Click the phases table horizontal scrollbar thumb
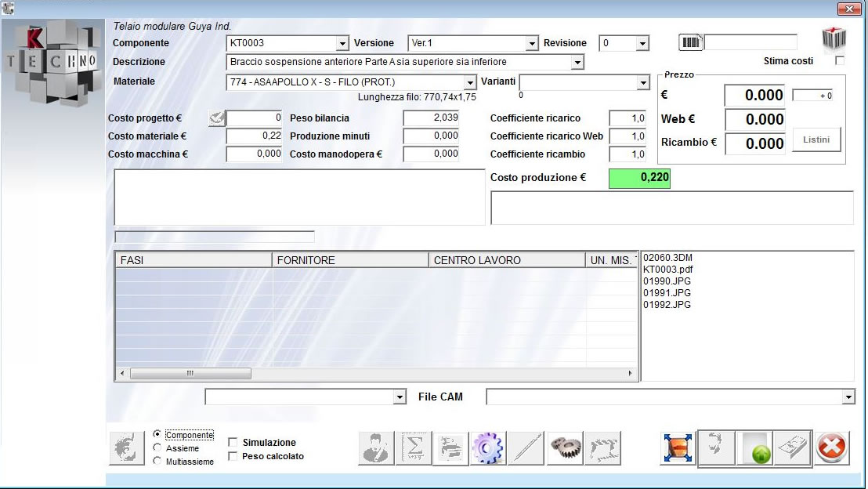 tap(190, 373)
